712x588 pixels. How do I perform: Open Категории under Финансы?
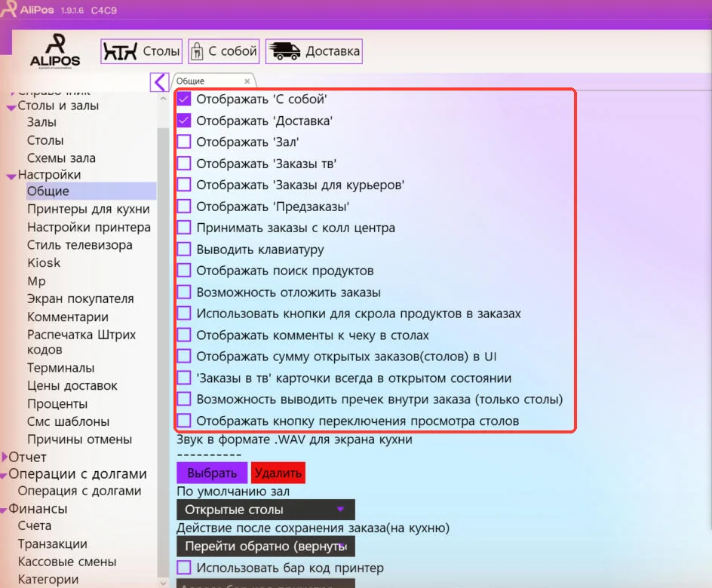(x=48, y=580)
